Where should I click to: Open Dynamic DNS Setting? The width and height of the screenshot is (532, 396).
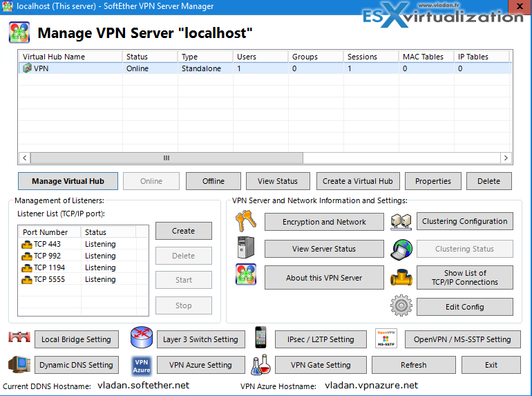point(76,365)
